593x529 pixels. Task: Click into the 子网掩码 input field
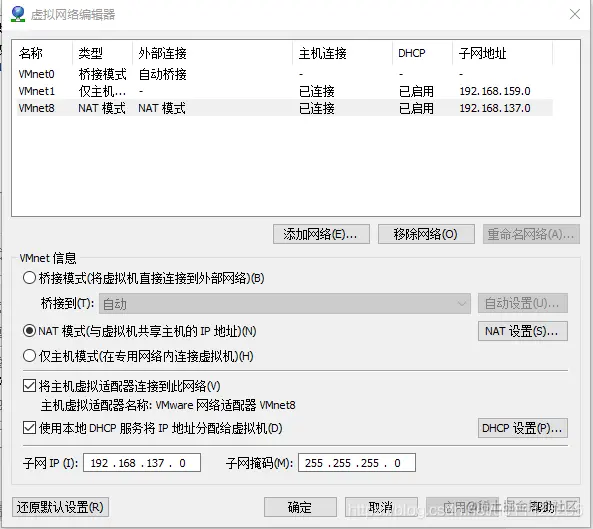357,463
